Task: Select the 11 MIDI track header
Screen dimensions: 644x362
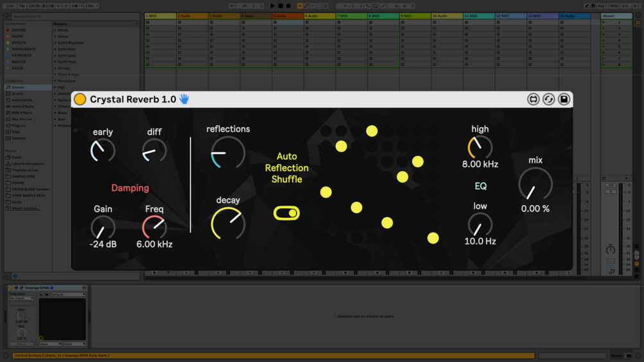Action: 479,16
